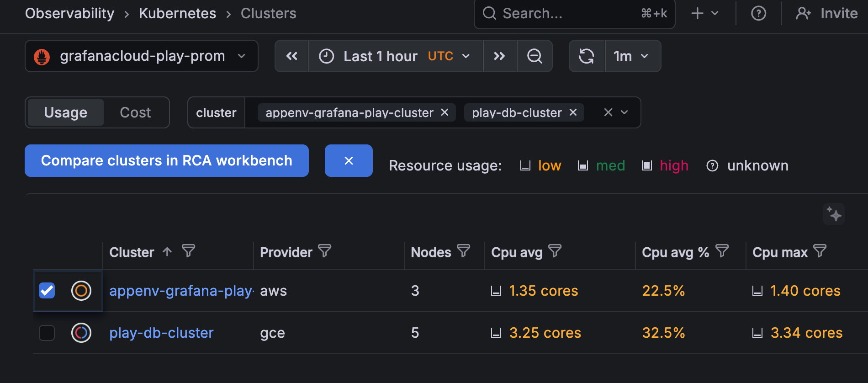Open the help question mark icon
868x383 pixels.
(758, 14)
